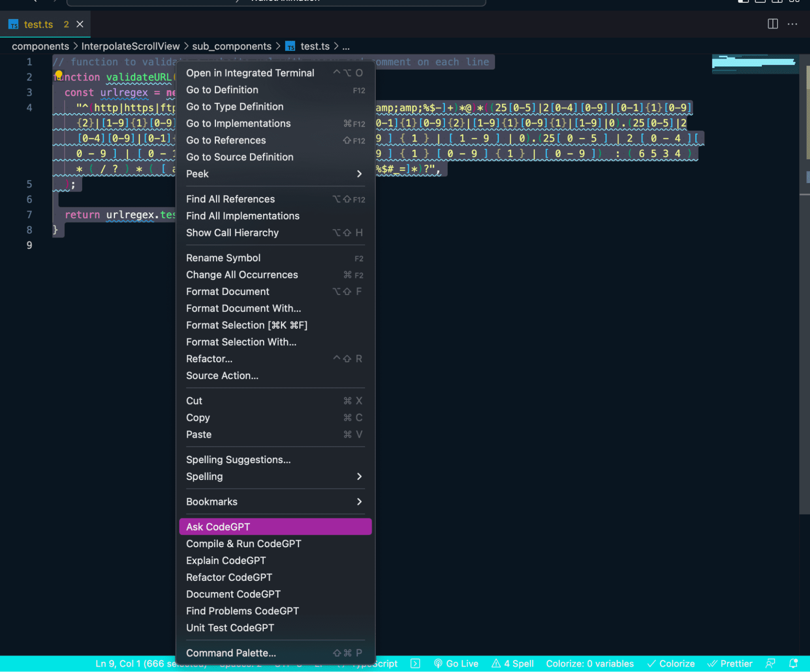Image resolution: width=810 pixels, height=672 pixels.
Task: Choose Go to Definition
Action: click(x=275, y=90)
